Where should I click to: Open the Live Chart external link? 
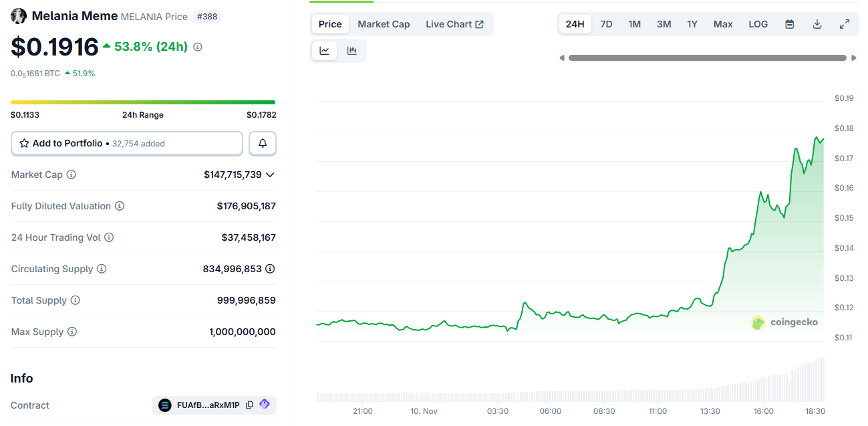point(454,24)
